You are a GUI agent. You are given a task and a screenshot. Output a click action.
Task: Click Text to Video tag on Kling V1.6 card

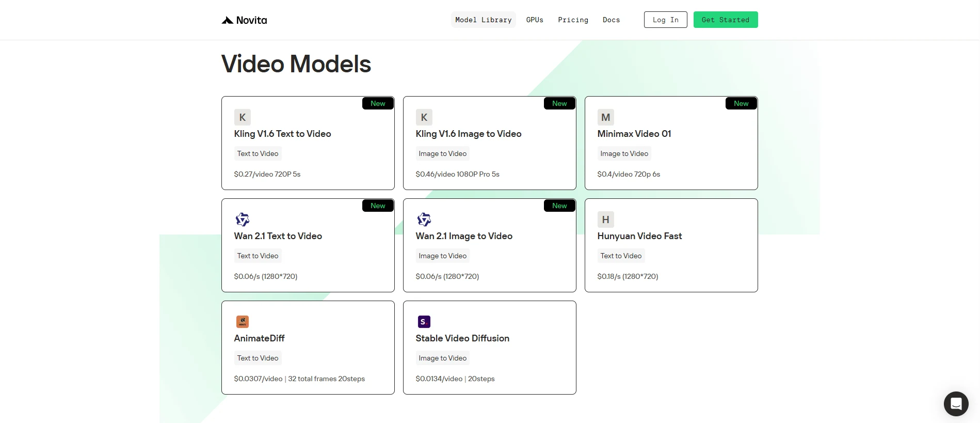258,153
